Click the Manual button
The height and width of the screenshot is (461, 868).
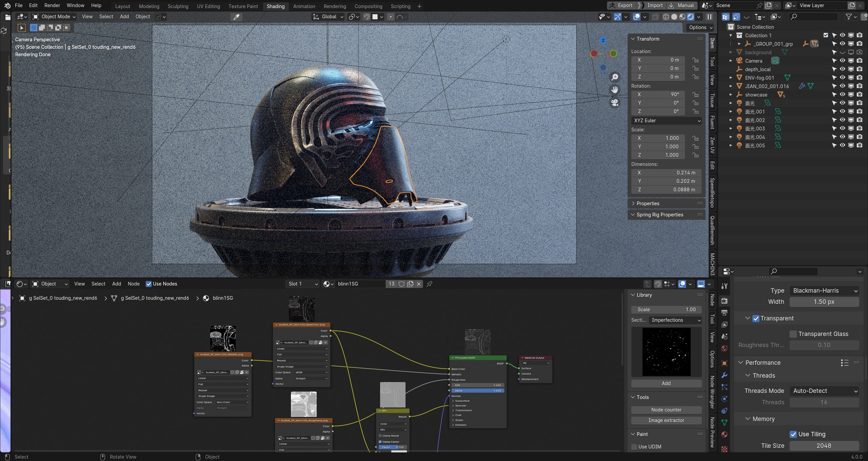pyautogui.click(x=682, y=5)
